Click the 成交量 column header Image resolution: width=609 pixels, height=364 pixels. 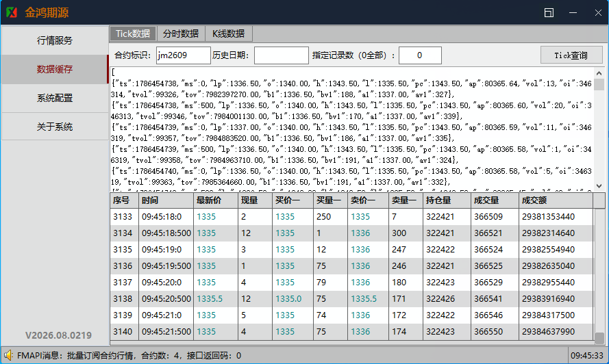(x=495, y=200)
